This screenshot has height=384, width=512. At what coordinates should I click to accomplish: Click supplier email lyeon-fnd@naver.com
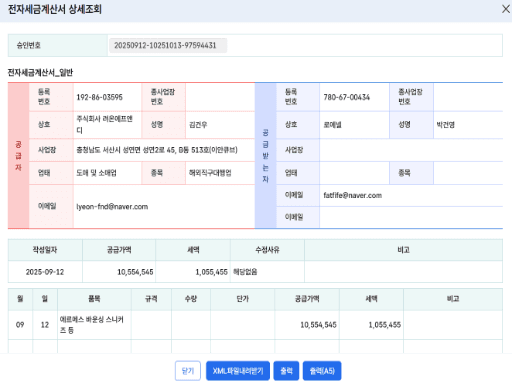point(112,207)
